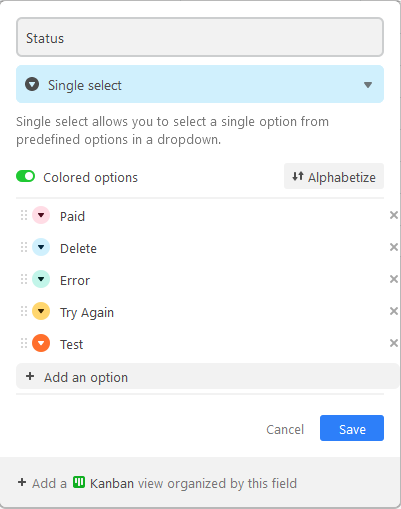Open the pink color picker for Paid
Screen dimensions: 401x509
pos(41,215)
